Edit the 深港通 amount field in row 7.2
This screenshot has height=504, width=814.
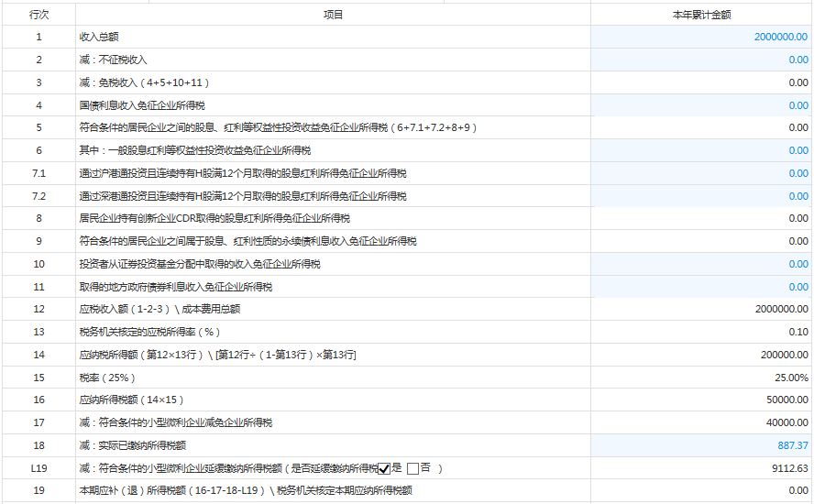pyautogui.click(x=701, y=196)
